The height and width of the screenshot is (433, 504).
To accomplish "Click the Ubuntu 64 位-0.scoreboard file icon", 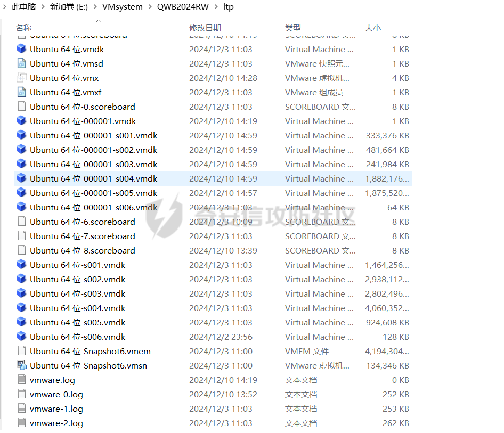I will [x=21, y=107].
